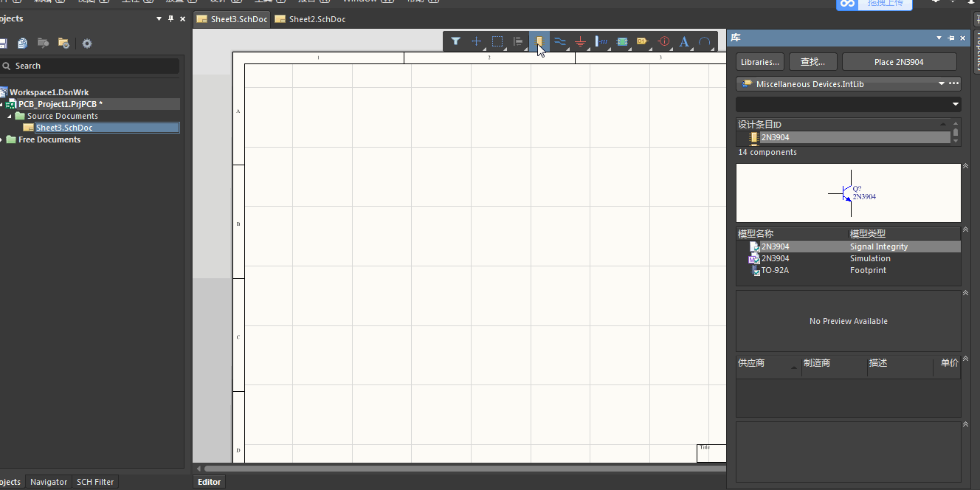Click the Place Sheet Symbol icon

[x=622, y=42]
